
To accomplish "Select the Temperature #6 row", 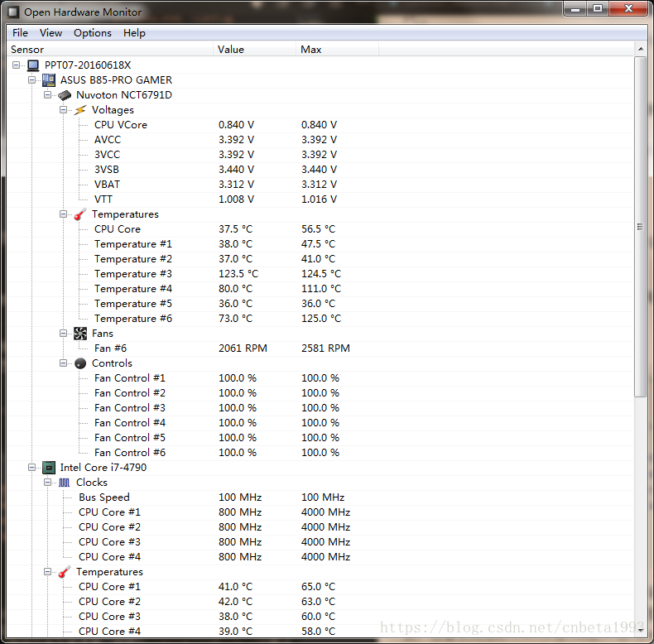I will pyautogui.click(x=320, y=319).
